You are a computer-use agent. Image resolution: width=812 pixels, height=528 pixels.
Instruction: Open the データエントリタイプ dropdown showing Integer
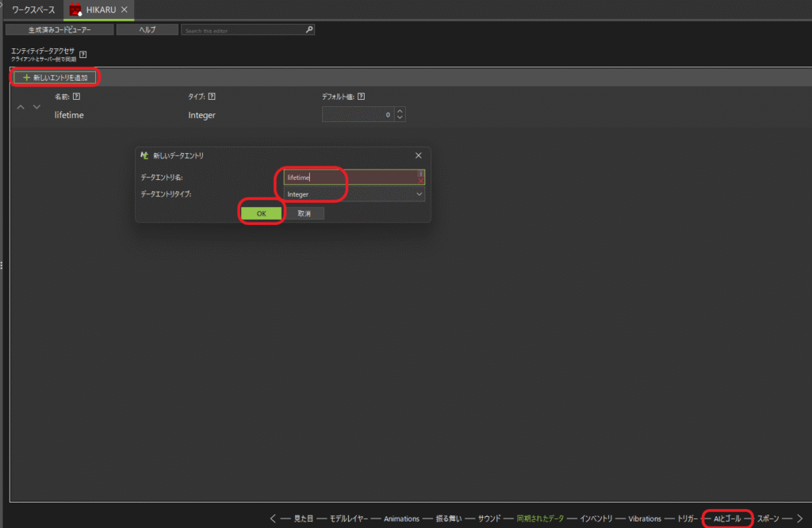(x=354, y=194)
